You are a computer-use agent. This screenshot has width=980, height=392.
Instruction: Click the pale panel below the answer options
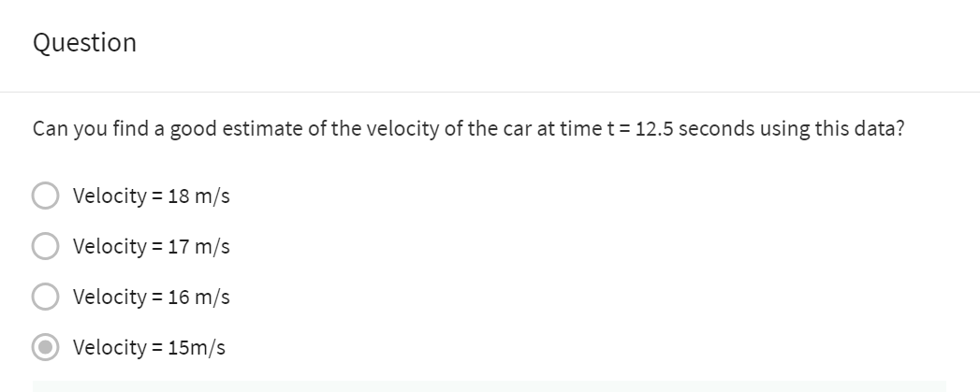pos(490,386)
